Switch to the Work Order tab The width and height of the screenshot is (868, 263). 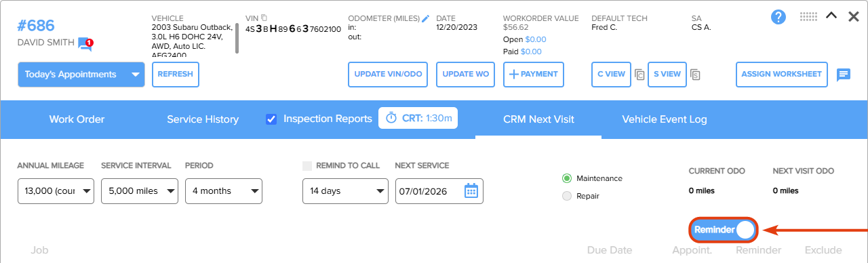click(77, 119)
